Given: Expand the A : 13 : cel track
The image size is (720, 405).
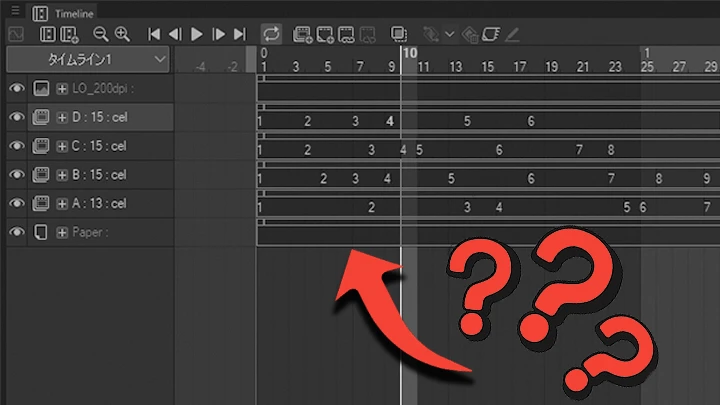Looking at the screenshot, I should point(62,204).
